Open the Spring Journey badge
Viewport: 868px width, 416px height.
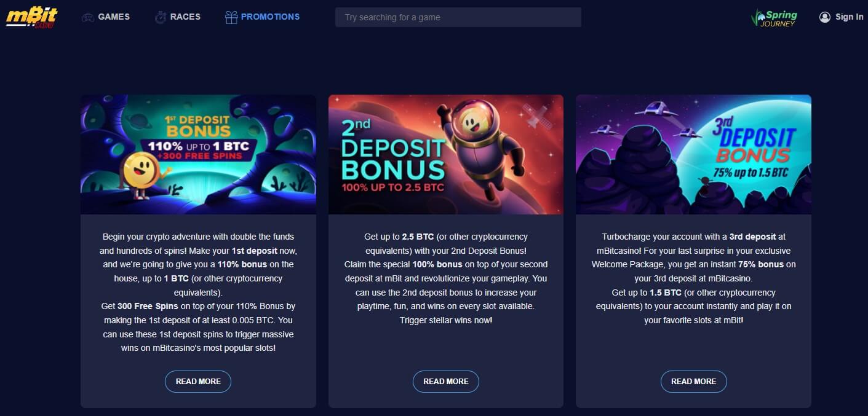(774, 18)
